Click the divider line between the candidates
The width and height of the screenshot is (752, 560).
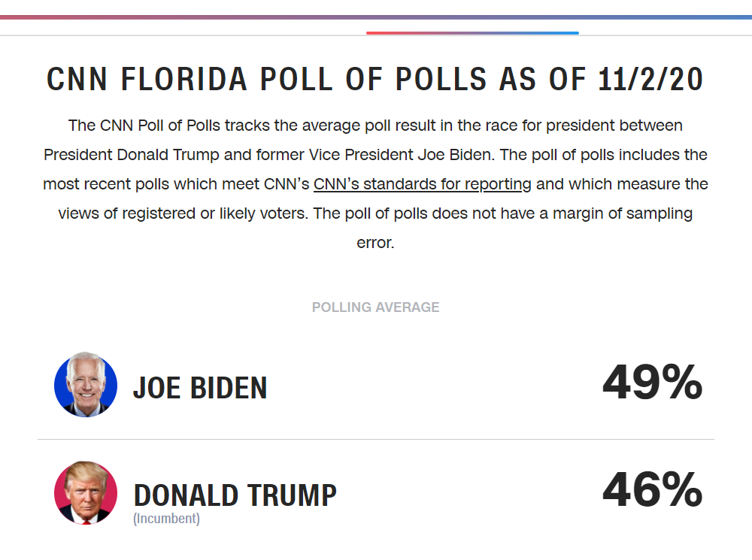point(375,439)
